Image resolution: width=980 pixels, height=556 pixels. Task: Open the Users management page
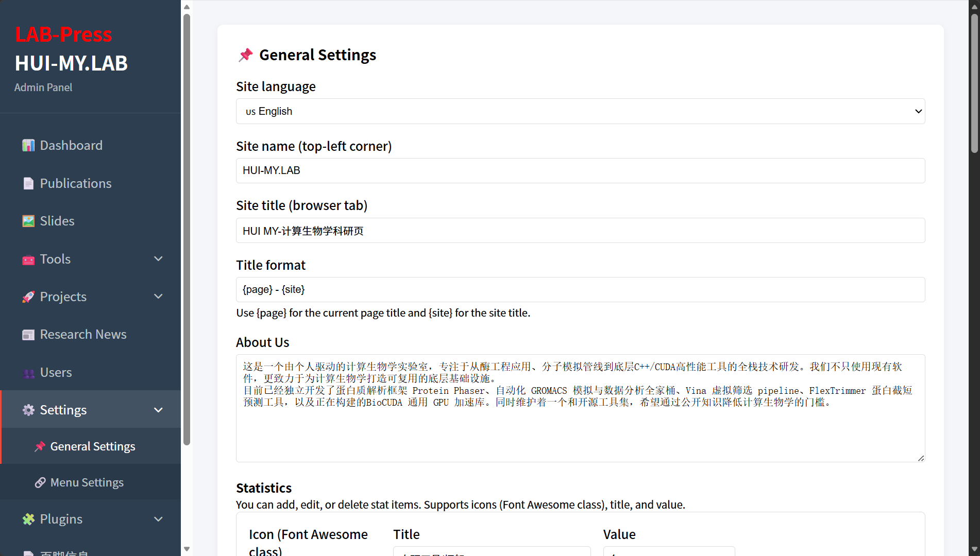[90, 373]
